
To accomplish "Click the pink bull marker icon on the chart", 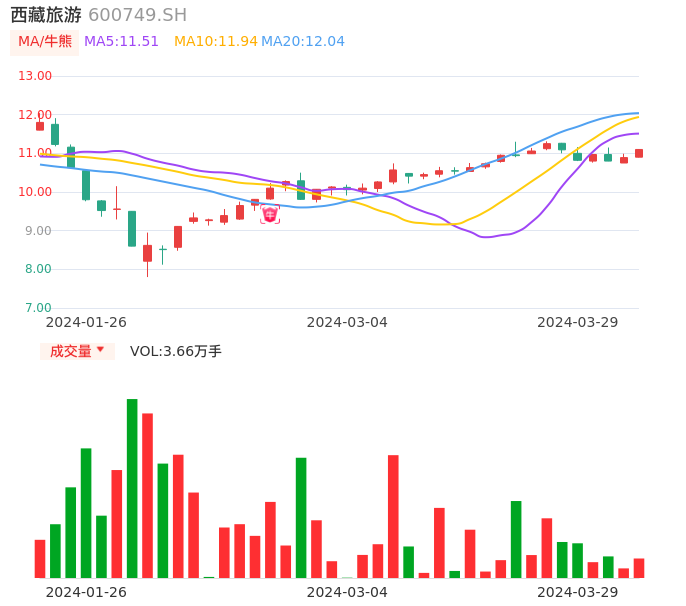I will coord(269,214).
